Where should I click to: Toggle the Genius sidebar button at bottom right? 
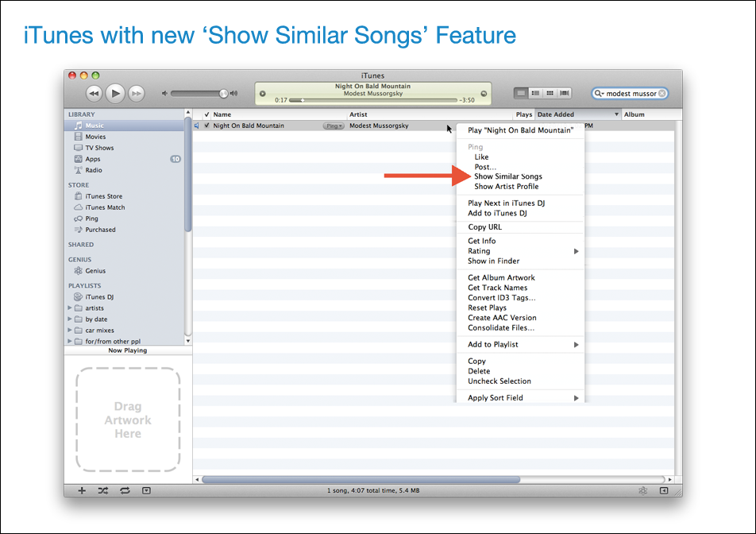[664, 490]
